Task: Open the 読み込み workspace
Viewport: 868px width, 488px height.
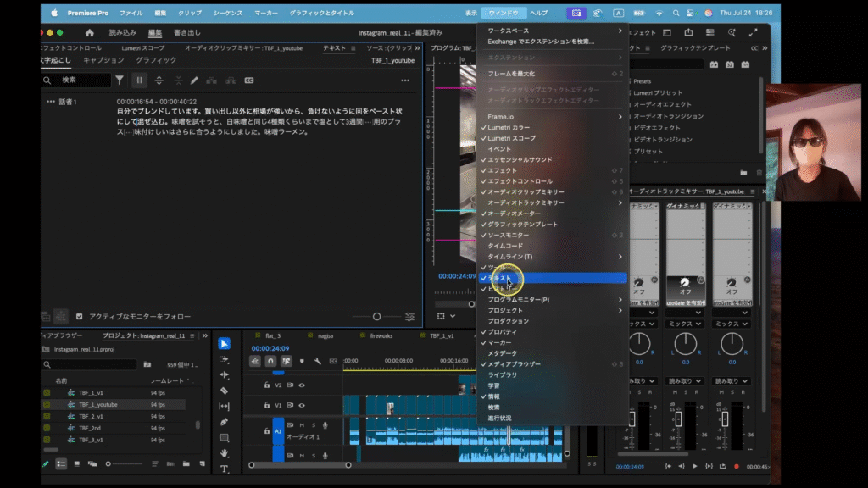Action: [122, 33]
